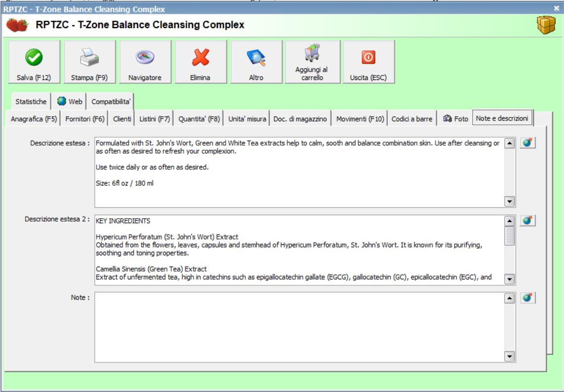564x392 pixels.
Task: Open the Unita' misura tab
Action: point(247,118)
